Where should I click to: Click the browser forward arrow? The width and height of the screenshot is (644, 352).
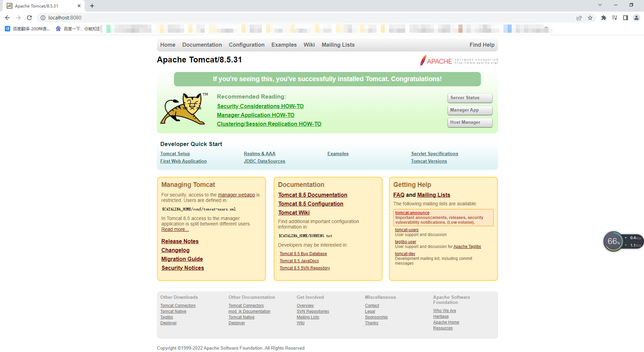[18, 18]
